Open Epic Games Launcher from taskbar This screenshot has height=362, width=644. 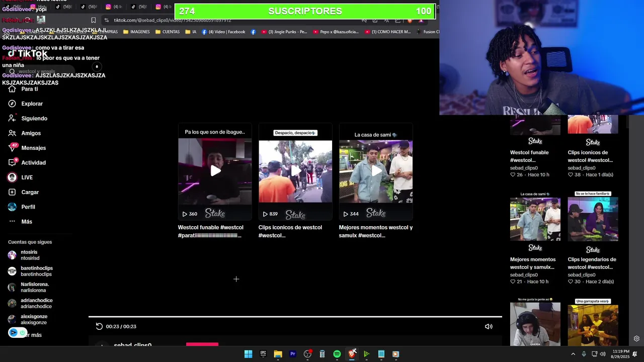263,354
